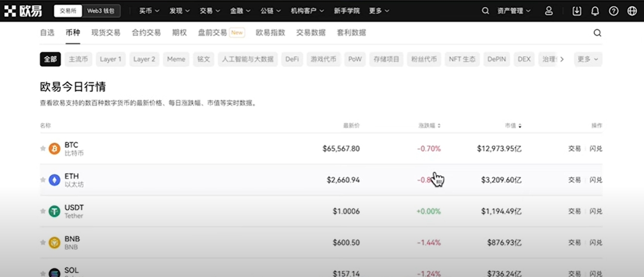Expand the category filter 更多 dropdown
Screen dimensions: 644x277
[588, 59]
